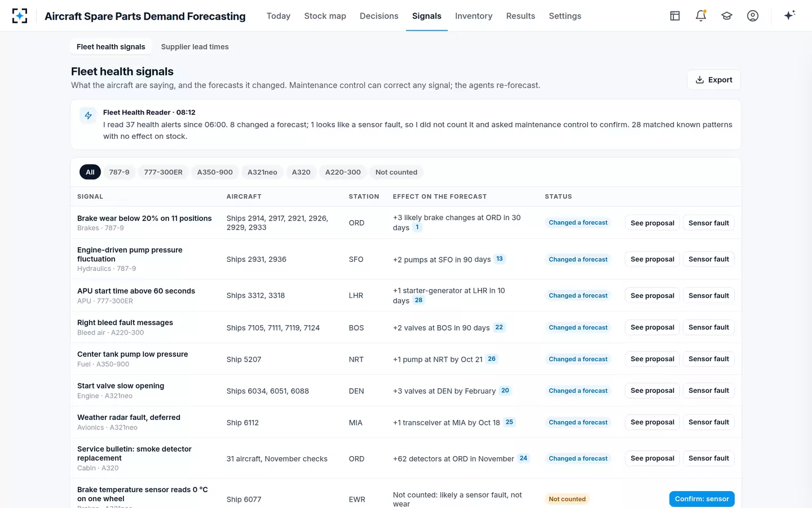Click the Status column header

(x=558, y=196)
